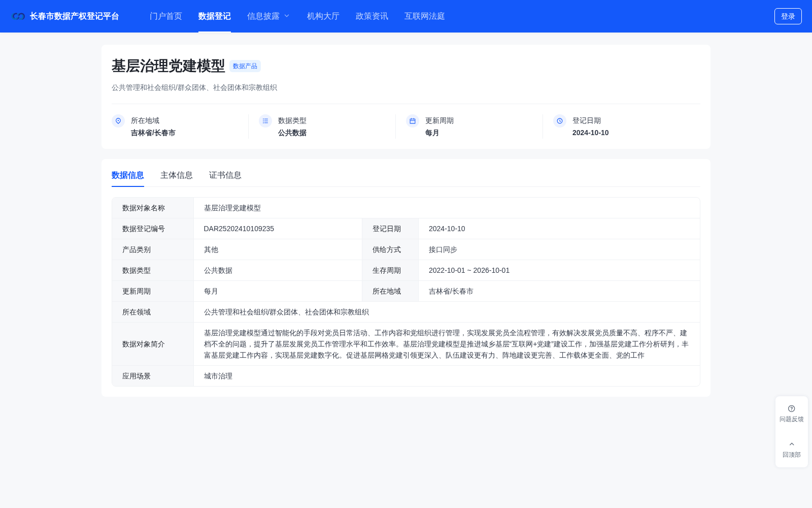Click the 回顶部 up-arrow icon
This screenshot has width=812, height=508.
pos(792,444)
